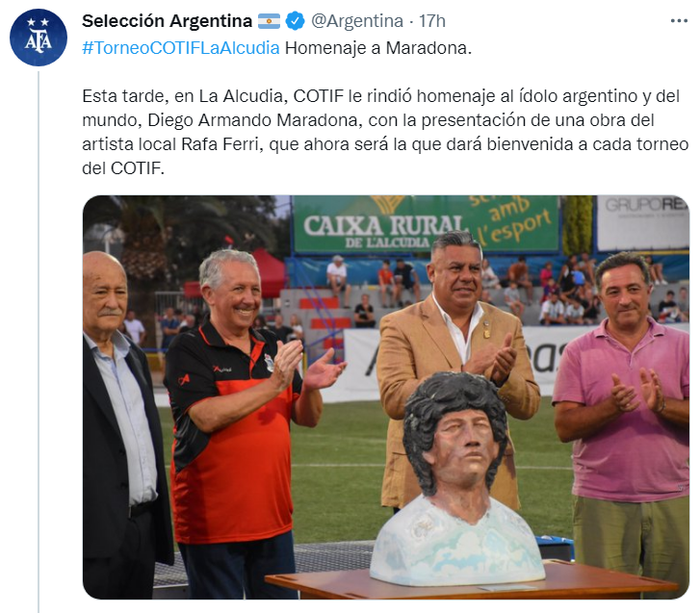Viewport: 700px width, 613px height.
Task: Click the Maradona sculpture in the photo
Action: coord(456,479)
